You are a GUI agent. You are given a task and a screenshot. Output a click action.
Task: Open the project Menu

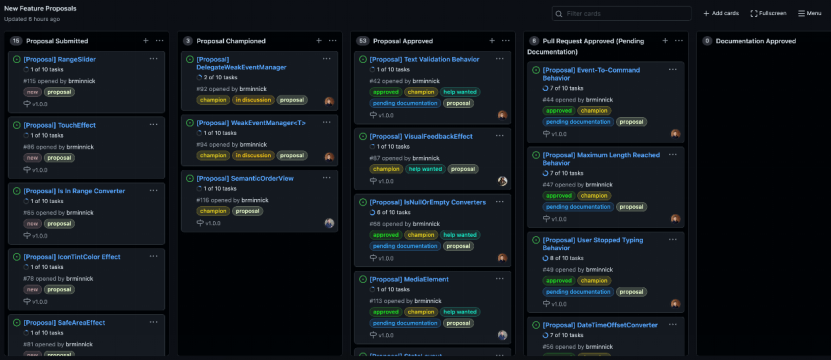tap(810, 13)
